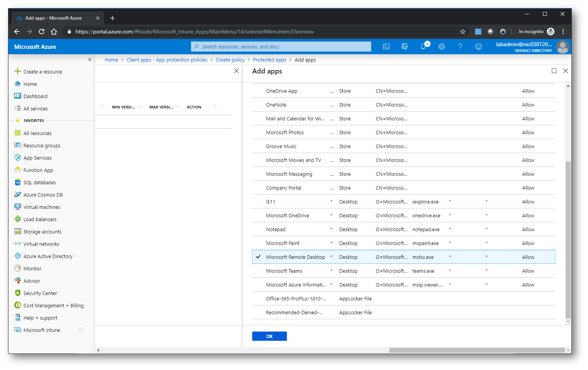Open Function App
This screenshot has height=370, width=588.
(38, 170)
